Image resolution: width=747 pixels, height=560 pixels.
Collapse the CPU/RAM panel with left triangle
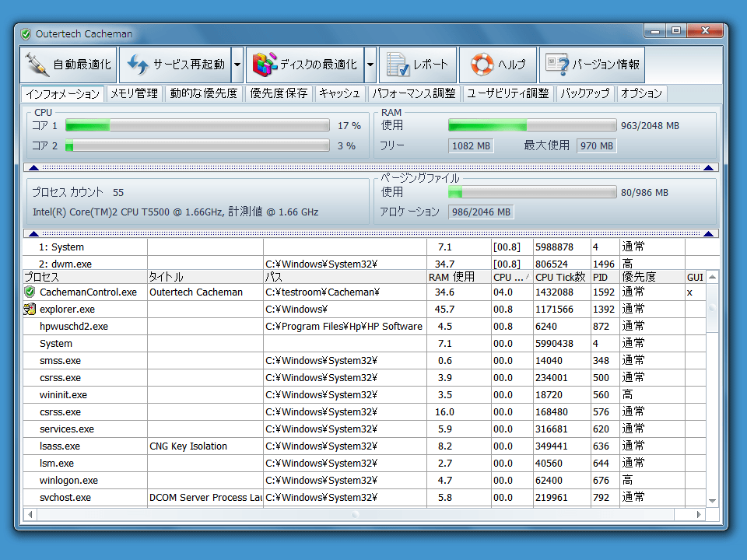[x=33, y=168]
